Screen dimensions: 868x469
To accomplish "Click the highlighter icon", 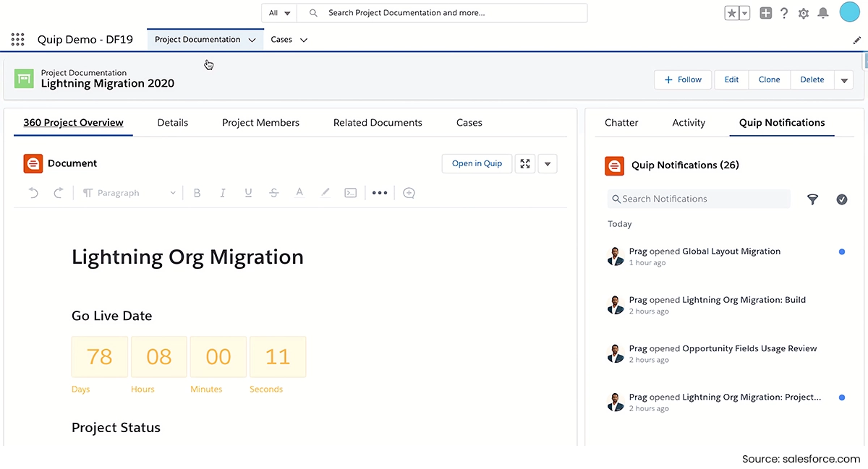I will coord(325,193).
